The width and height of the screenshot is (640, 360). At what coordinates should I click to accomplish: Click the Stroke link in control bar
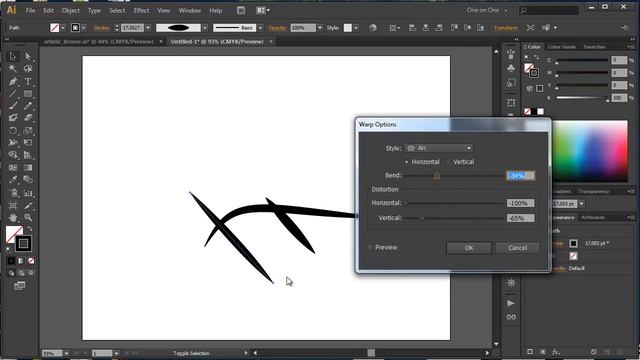pyautogui.click(x=102, y=28)
